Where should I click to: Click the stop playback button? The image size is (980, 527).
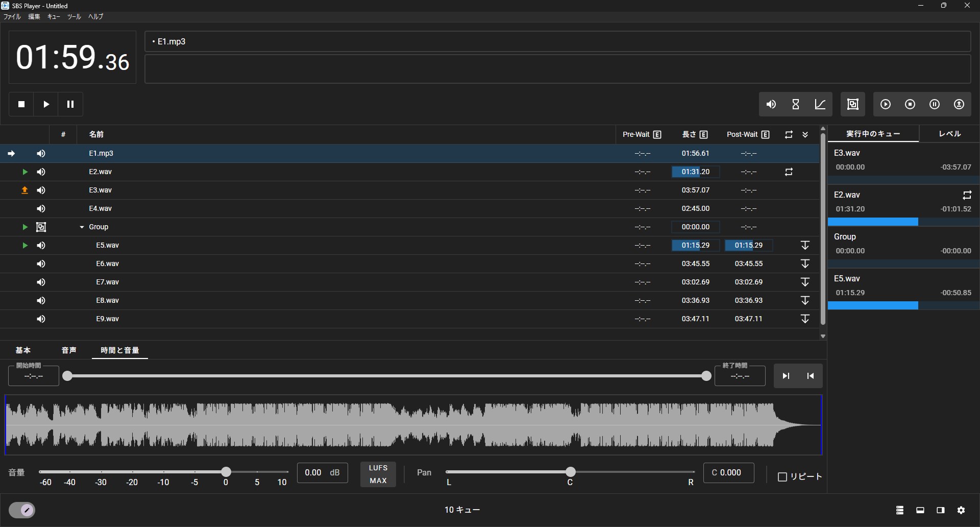(21, 104)
